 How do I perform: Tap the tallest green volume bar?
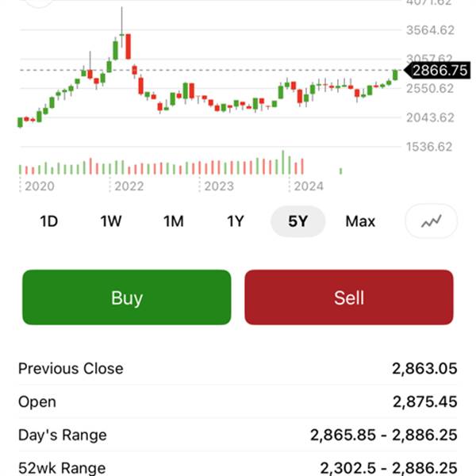click(283, 163)
